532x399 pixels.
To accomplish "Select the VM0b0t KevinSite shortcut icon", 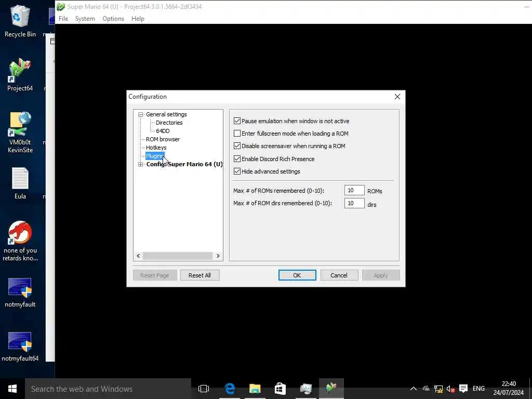I will 20,132.
